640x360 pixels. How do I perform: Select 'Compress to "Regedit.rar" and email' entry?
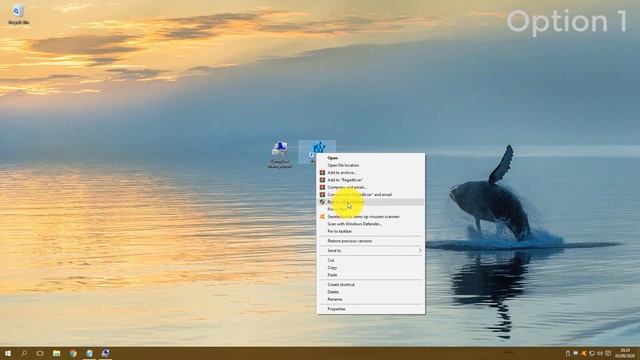[371, 195]
